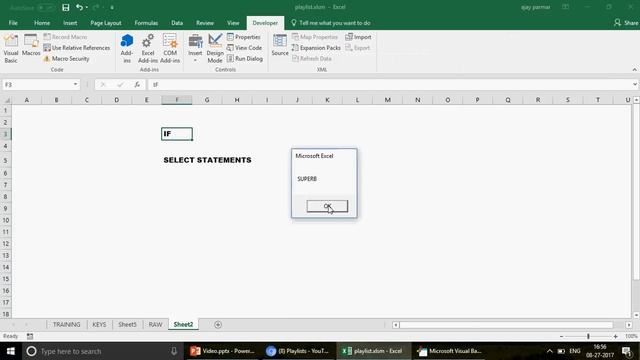
Task: Select row 10 header
Action: tap(6, 220)
